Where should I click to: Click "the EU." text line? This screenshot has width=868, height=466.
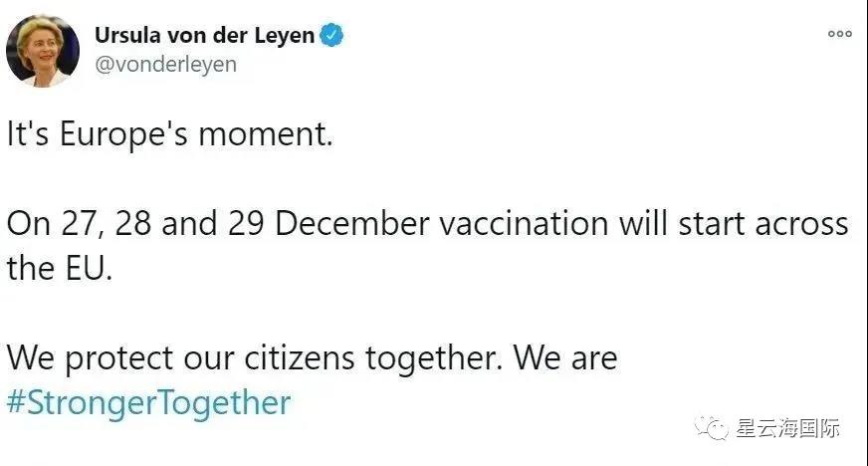coord(61,269)
